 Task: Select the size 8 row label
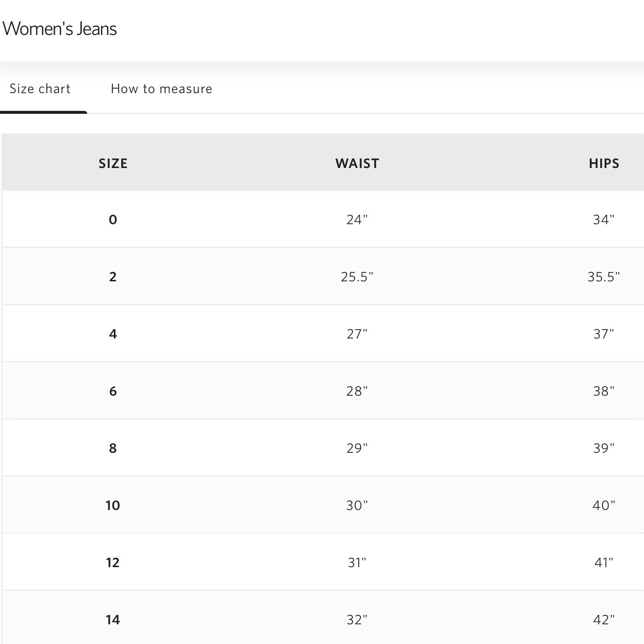113,448
